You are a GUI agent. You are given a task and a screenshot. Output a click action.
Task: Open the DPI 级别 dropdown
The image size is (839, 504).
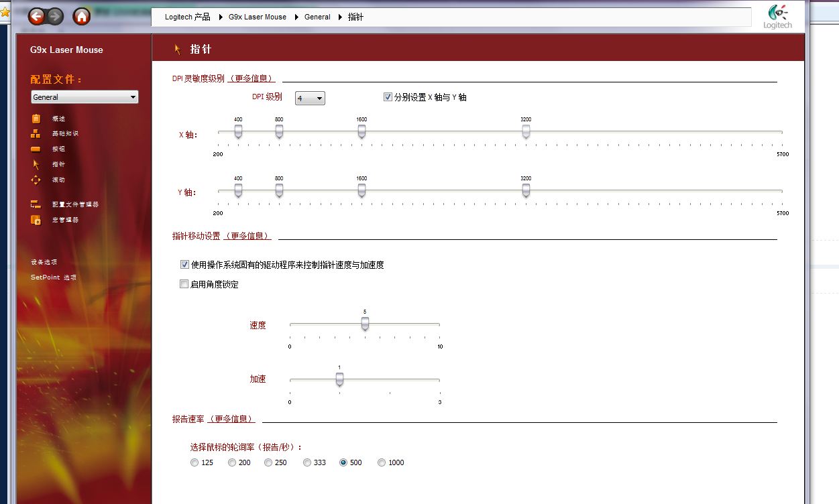pos(310,99)
